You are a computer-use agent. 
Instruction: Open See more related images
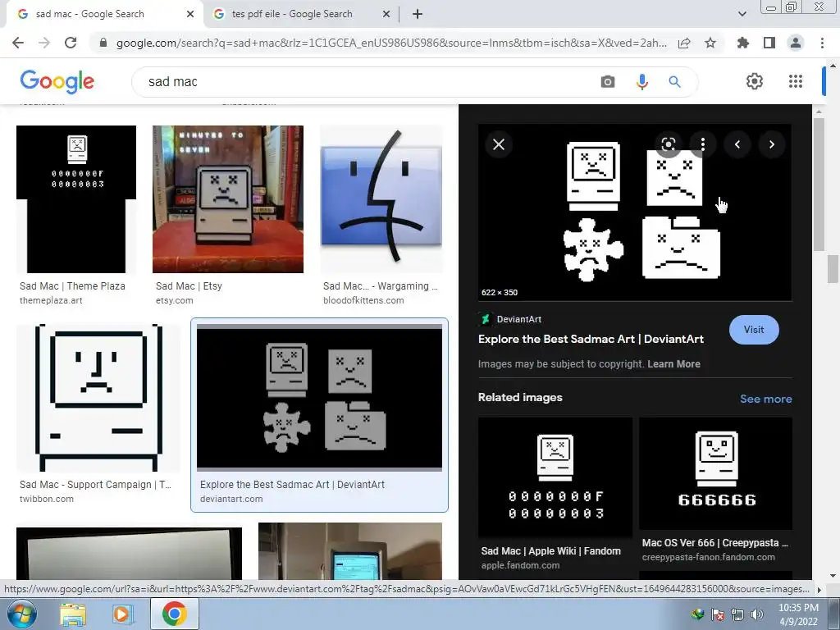point(765,399)
